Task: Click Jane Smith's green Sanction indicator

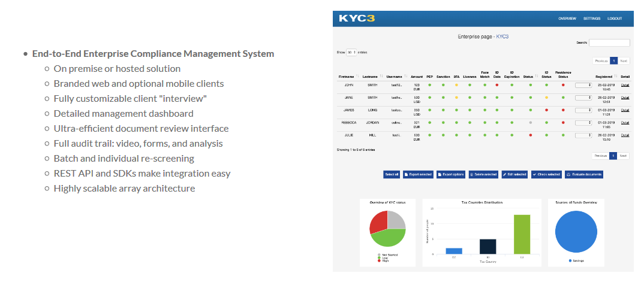Action: coord(443,98)
